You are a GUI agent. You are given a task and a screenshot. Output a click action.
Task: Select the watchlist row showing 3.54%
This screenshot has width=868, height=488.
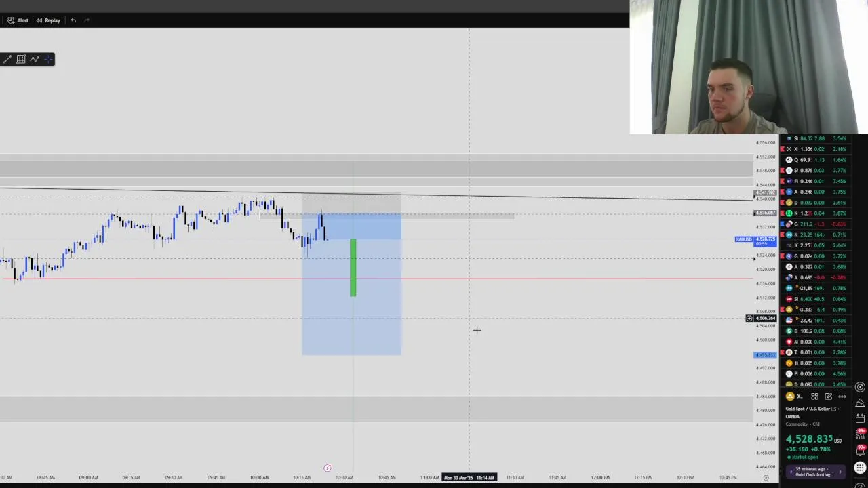click(816, 138)
